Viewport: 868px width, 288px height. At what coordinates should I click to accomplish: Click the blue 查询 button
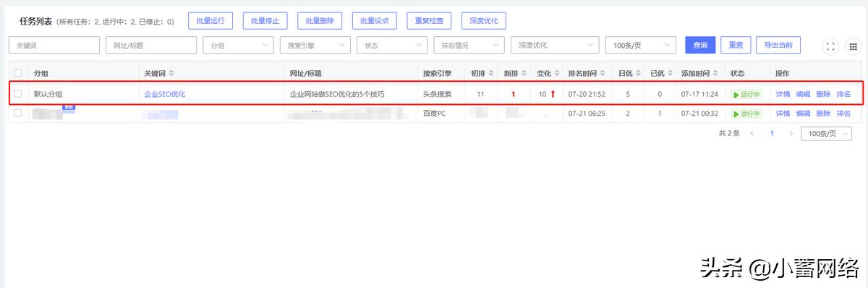[x=700, y=45]
